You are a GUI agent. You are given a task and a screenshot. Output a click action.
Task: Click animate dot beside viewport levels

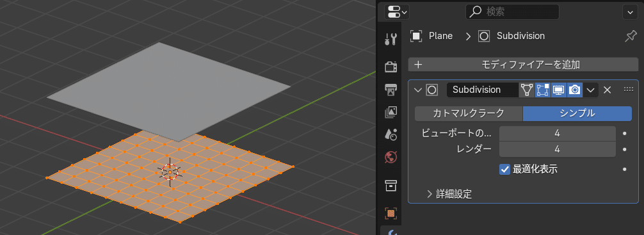tap(625, 134)
